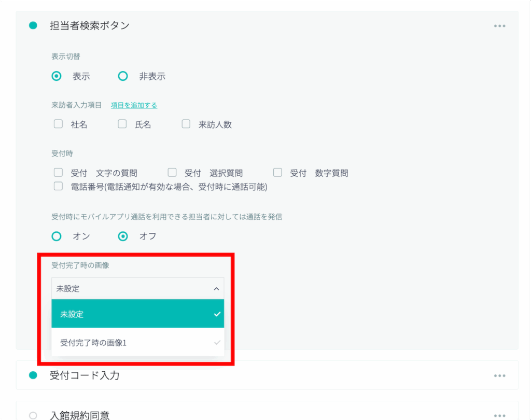Collapse the 受付完了時の画像 dropdown box
Viewport: 531px width, 420px height.
(x=137, y=289)
